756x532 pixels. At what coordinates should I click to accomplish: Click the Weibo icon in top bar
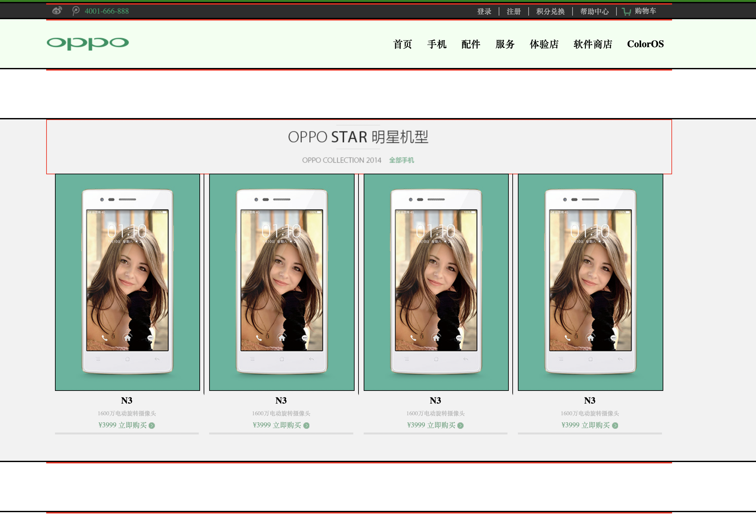57,11
